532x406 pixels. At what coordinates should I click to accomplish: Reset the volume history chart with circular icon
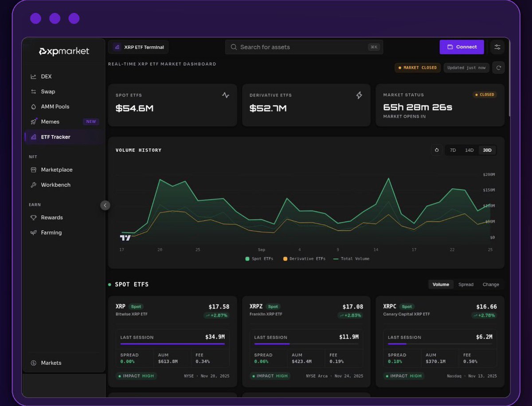[x=437, y=150]
